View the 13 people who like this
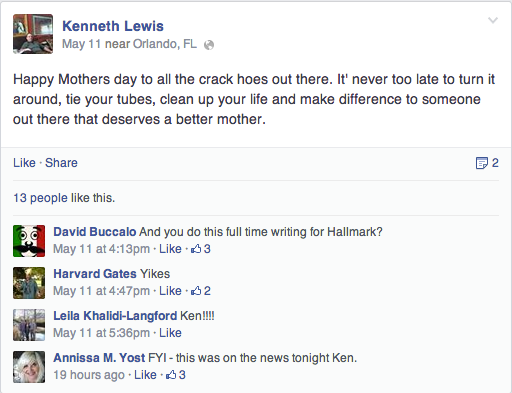 (64, 198)
